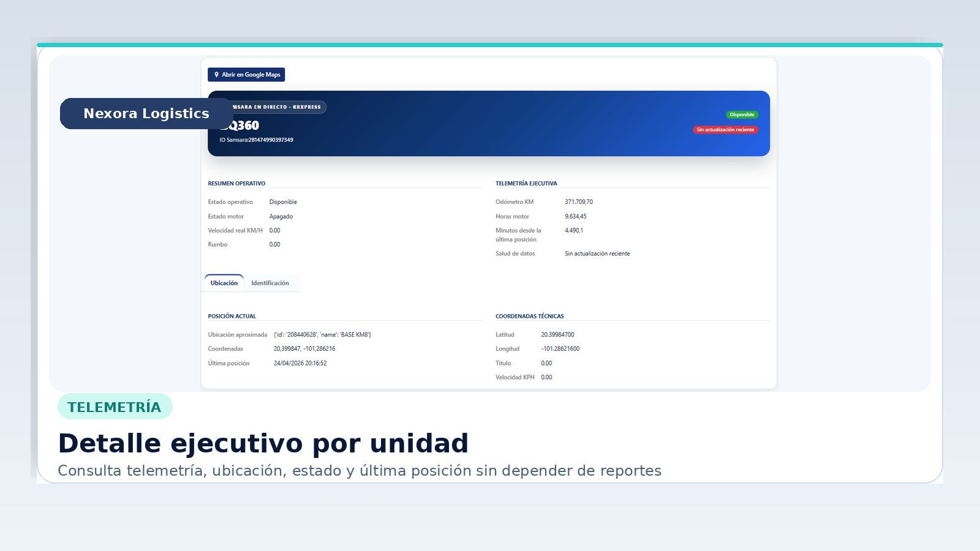Open the location in Google Maps

tap(246, 75)
